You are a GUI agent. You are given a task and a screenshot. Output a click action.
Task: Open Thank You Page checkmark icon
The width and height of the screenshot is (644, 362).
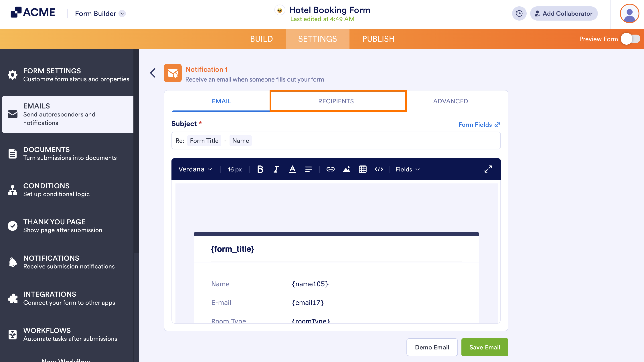click(x=12, y=226)
